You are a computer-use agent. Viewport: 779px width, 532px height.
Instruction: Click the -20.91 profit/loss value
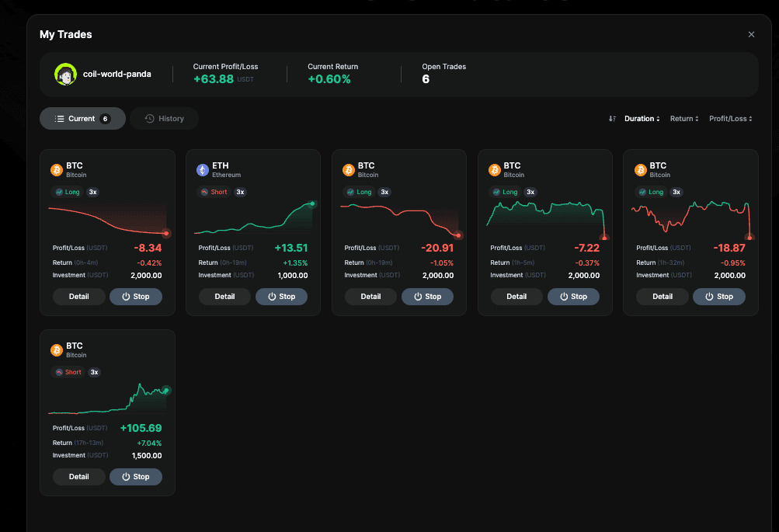(x=437, y=248)
